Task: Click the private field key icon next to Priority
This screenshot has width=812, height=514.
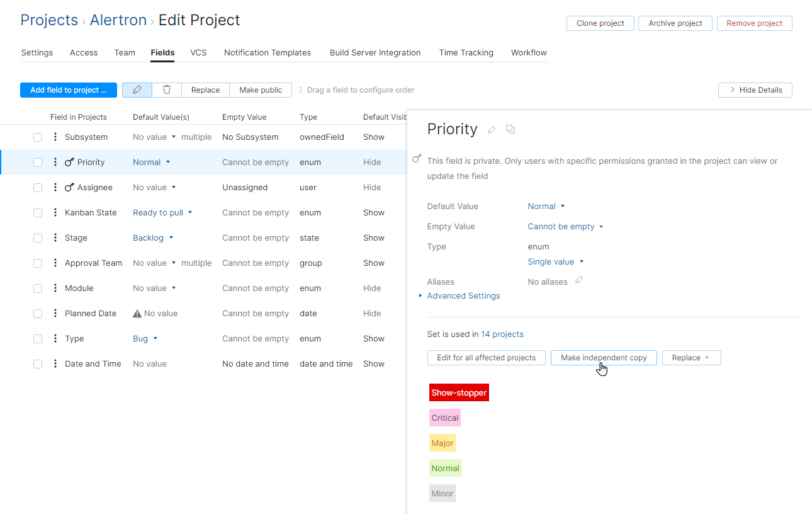Action: [69, 162]
